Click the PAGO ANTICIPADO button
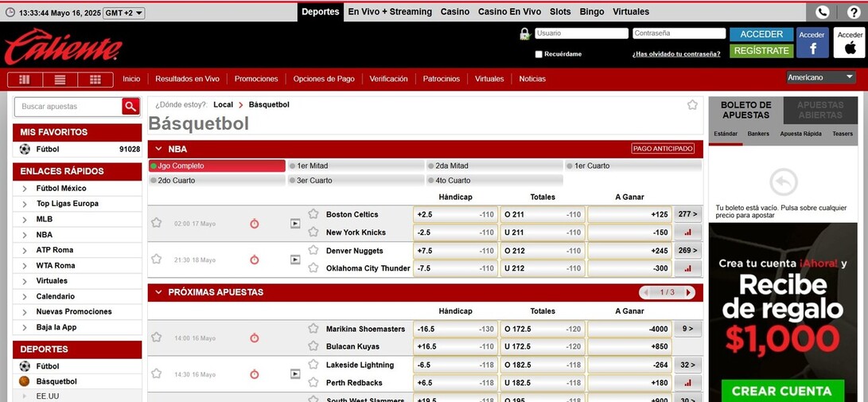The image size is (868, 402). pos(663,149)
